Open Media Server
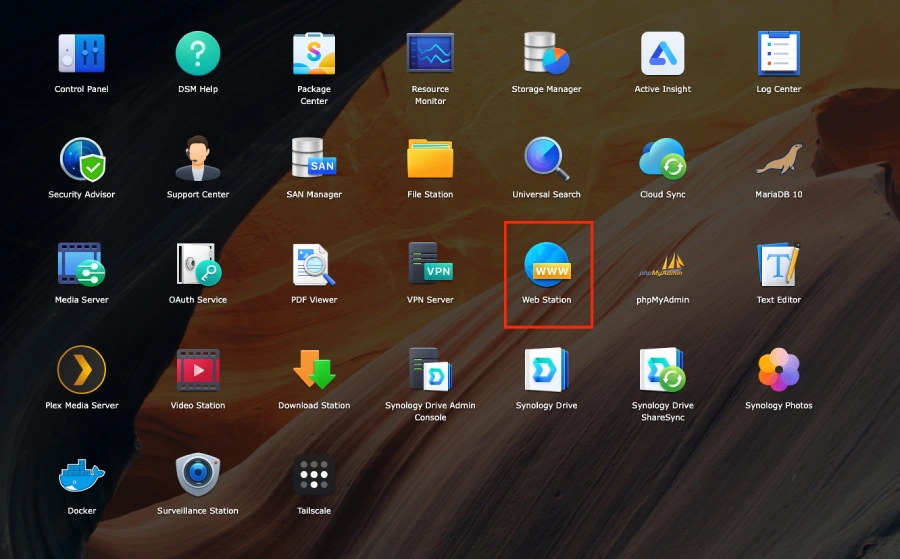Viewport: 900px width, 559px height. (x=82, y=264)
